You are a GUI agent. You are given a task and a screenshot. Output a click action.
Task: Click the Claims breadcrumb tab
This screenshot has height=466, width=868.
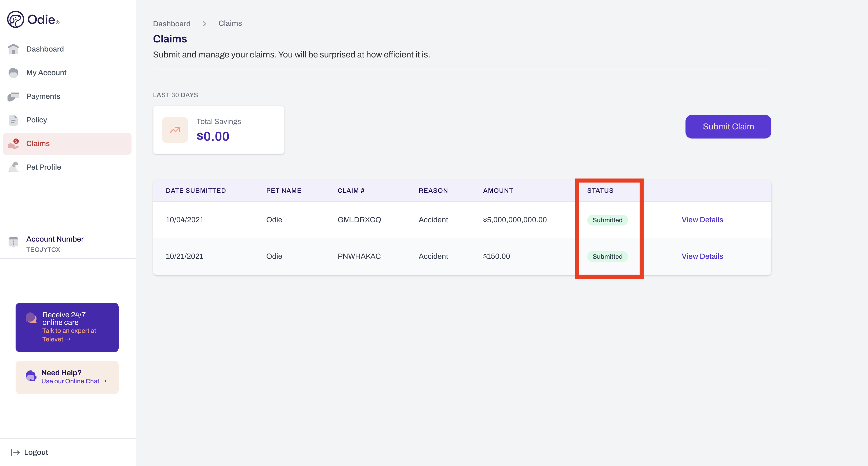click(x=231, y=23)
